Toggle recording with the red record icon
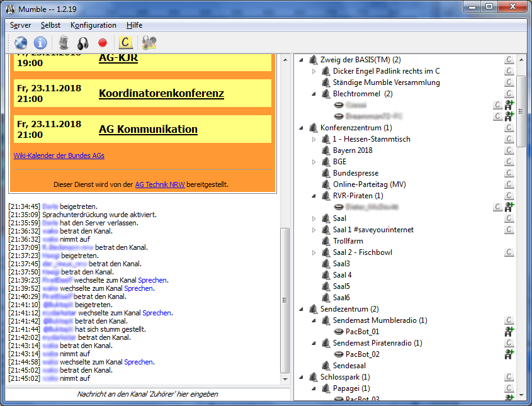The width and height of the screenshot is (532, 406). pos(101,43)
